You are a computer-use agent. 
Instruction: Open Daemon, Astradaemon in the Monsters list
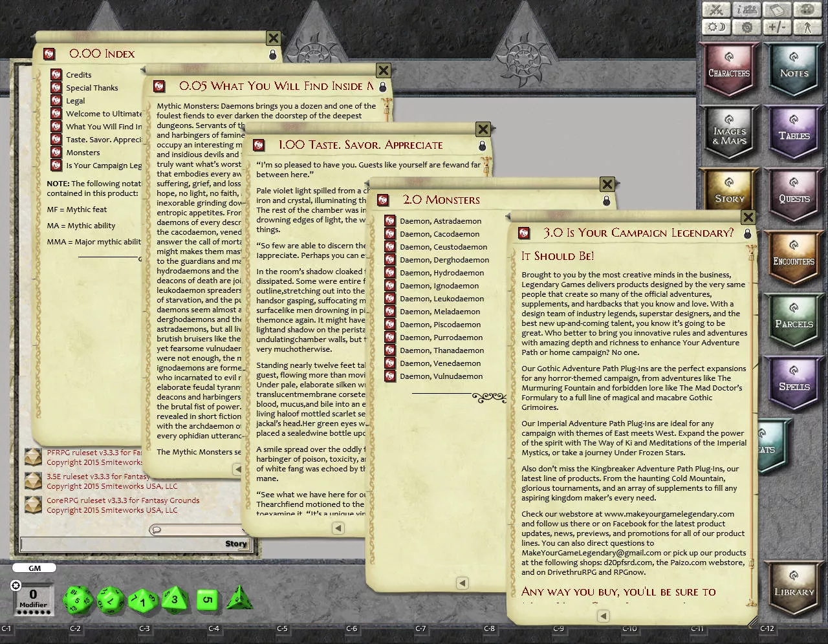pyautogui.click(x=441, y=221)
